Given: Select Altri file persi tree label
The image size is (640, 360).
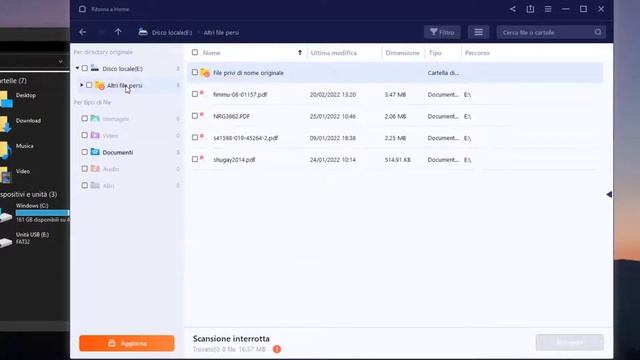Looking at the screenshot, I should 124,85.
